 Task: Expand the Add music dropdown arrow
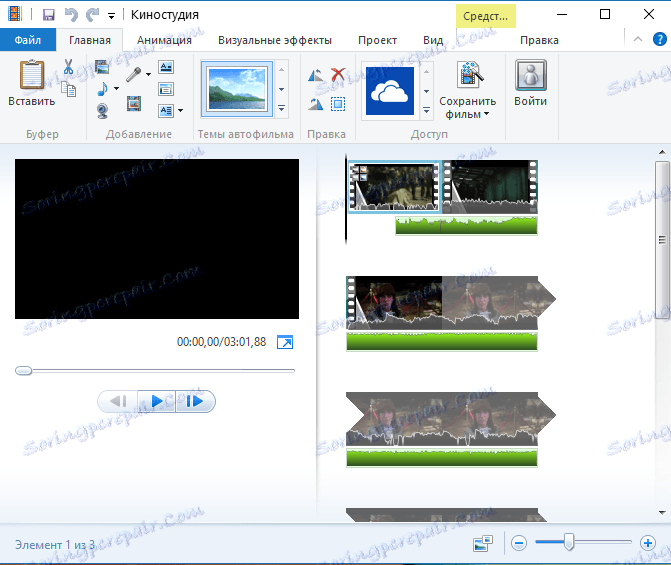coord(116,89)
